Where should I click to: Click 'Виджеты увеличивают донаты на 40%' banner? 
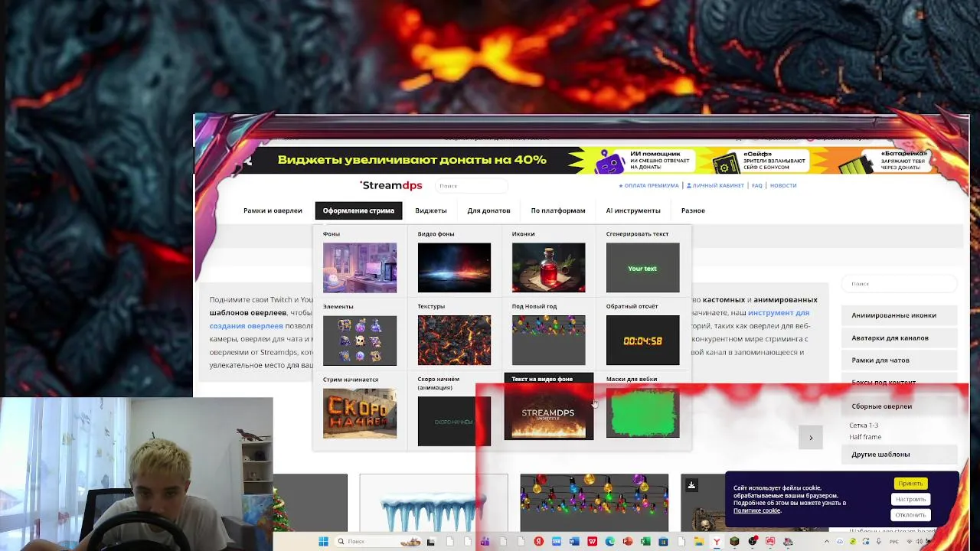(412, 160)
